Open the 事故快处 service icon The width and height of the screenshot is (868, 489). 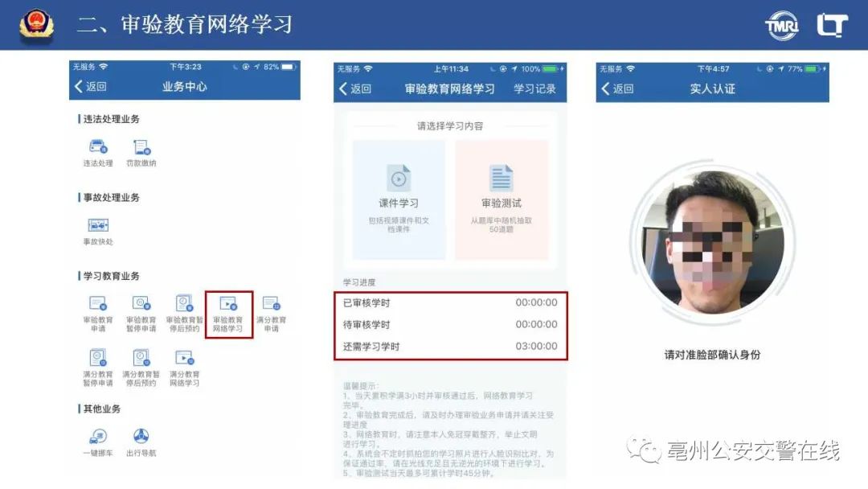point(98,228)
